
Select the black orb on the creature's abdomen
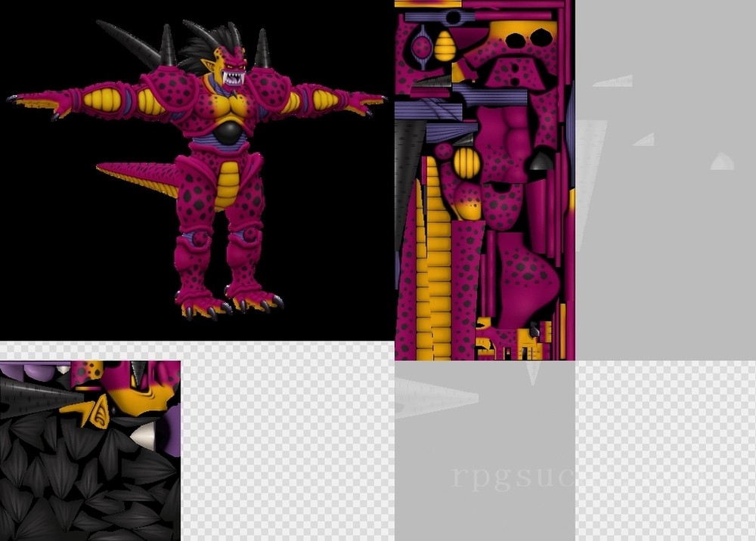[227, 133]
